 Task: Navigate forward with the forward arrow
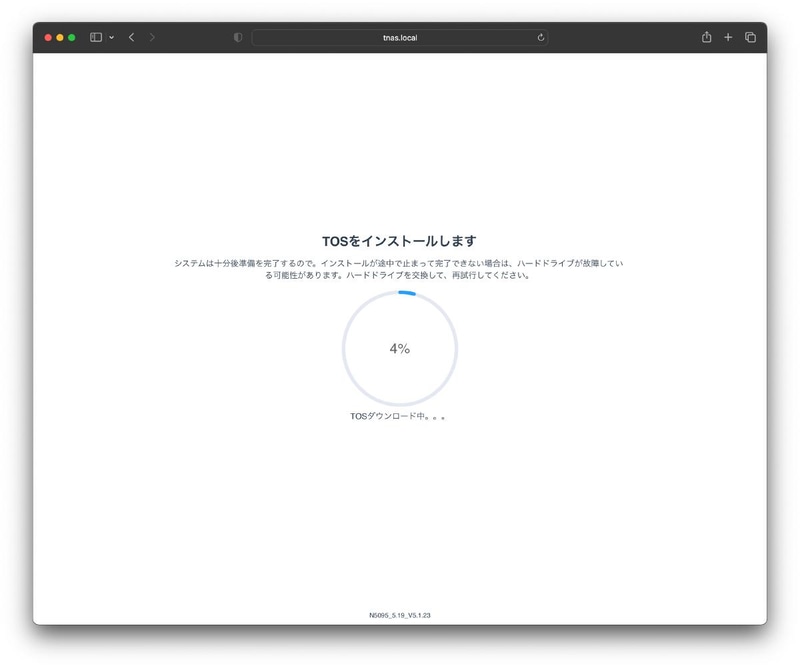[150, 35]
